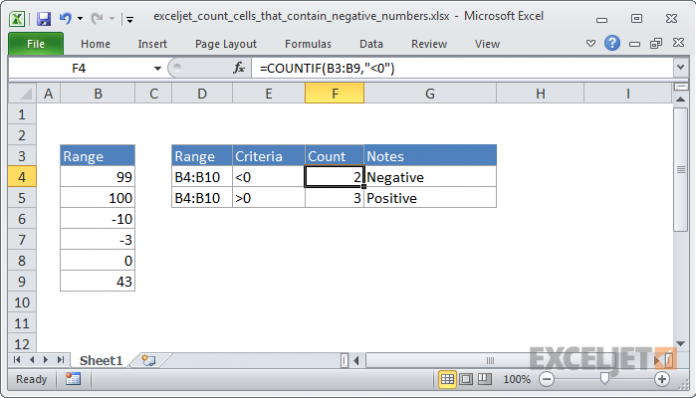
Task: Select the Positive notes cell
Action: pos(430,197)
